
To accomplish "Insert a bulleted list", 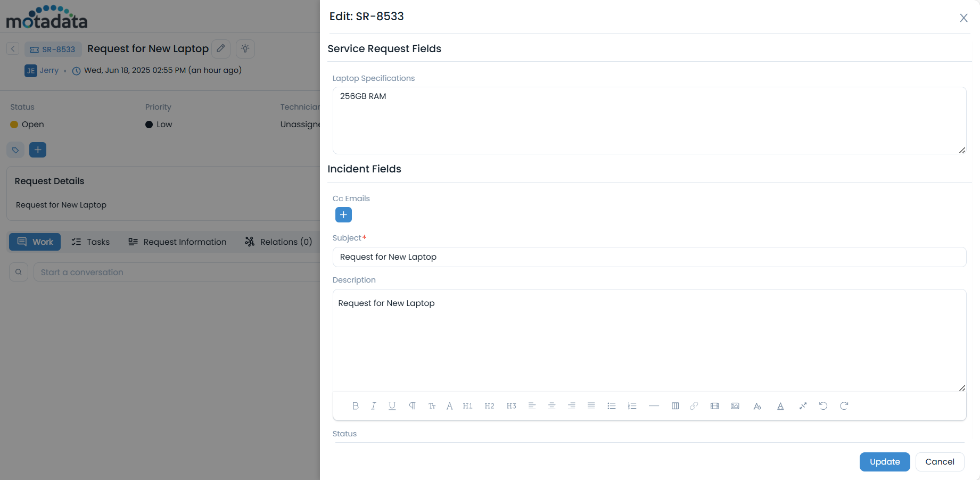I will (x=612, y=406).
